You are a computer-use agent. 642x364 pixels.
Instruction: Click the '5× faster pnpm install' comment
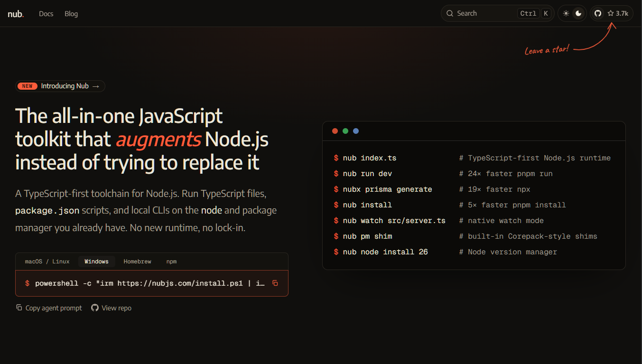tap(512, 205)
